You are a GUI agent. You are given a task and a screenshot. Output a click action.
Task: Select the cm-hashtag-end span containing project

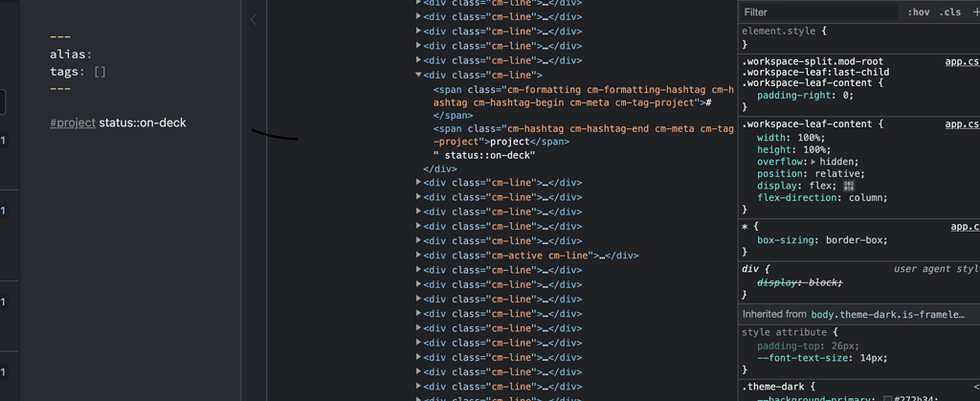[584, 136]
